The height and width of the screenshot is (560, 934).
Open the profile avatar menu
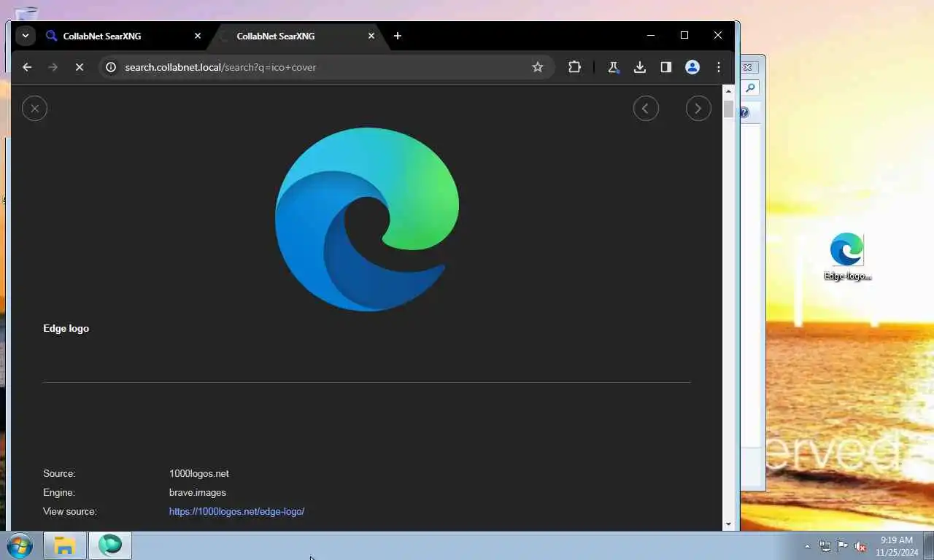(692, 67)
